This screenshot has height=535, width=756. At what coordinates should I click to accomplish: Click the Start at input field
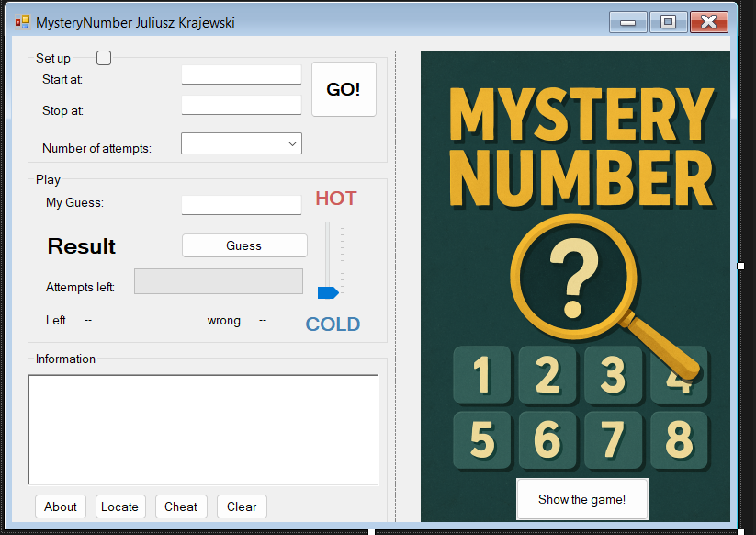(242, 74)
